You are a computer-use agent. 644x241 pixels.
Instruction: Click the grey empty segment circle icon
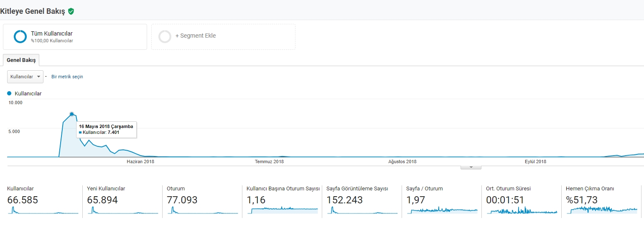click(x=165, y=37)
